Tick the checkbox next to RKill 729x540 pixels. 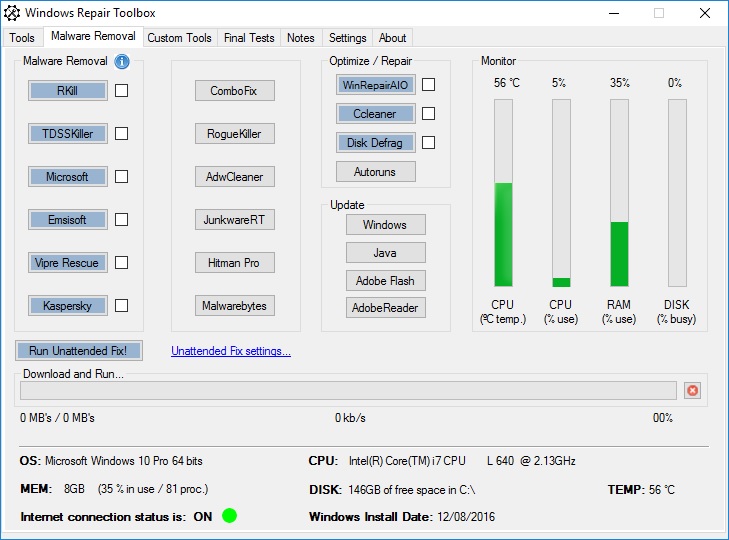(121, 90)
